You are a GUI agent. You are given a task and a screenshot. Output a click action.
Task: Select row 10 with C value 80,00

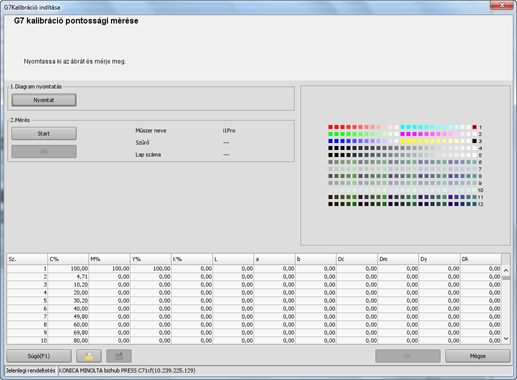(254, 340)
